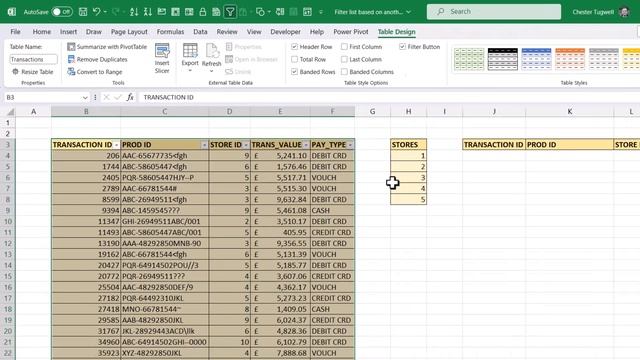Check the Total Row checkbox
Viewport: 640px width, 360px height.
point(294,59)
